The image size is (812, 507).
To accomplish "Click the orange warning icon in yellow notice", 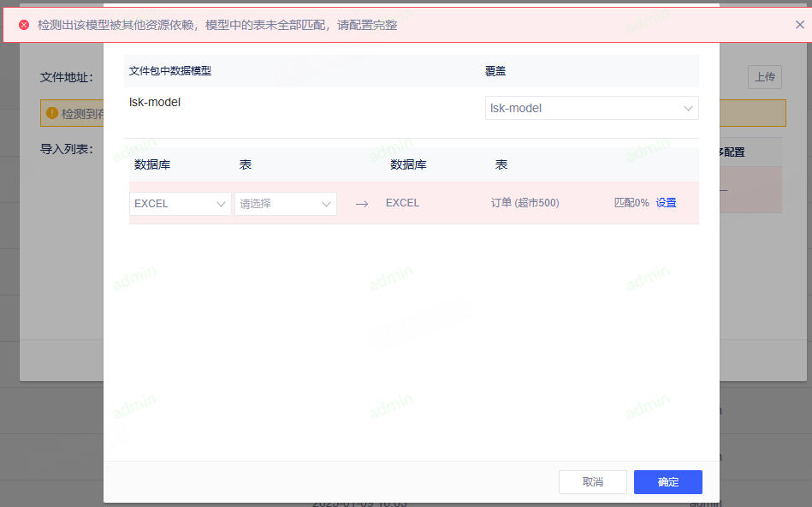I will [51, 113].
